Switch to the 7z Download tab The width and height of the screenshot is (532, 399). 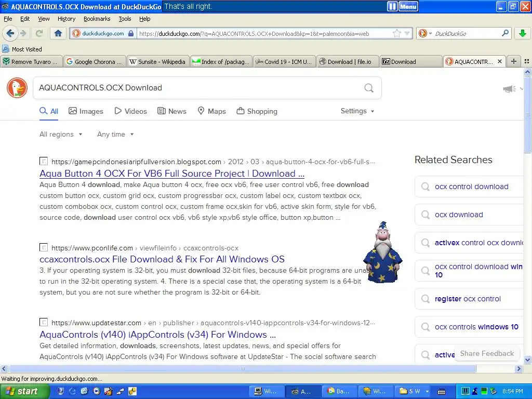click(x=411, y=61)
